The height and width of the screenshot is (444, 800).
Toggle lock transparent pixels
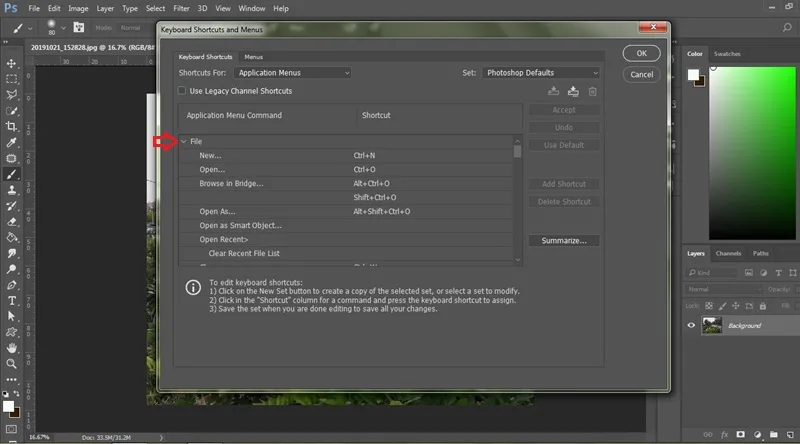pos(709,306)
